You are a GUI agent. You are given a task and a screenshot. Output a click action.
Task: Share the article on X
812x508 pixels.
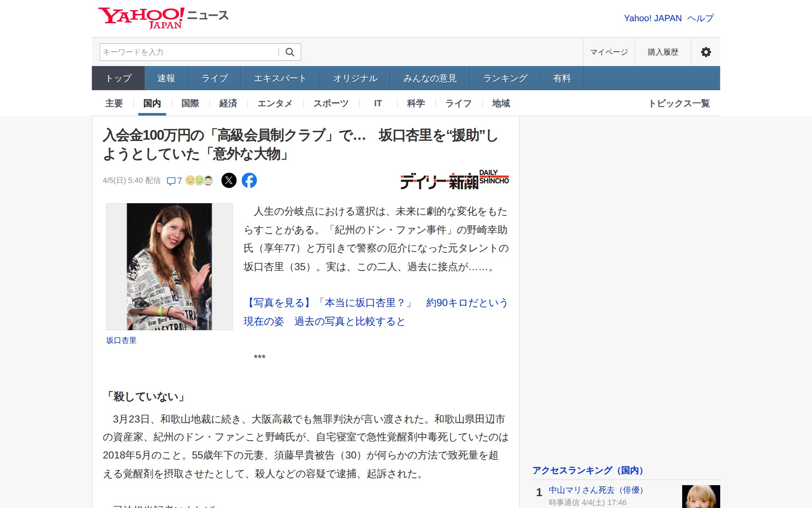click(x=229, y=180)
